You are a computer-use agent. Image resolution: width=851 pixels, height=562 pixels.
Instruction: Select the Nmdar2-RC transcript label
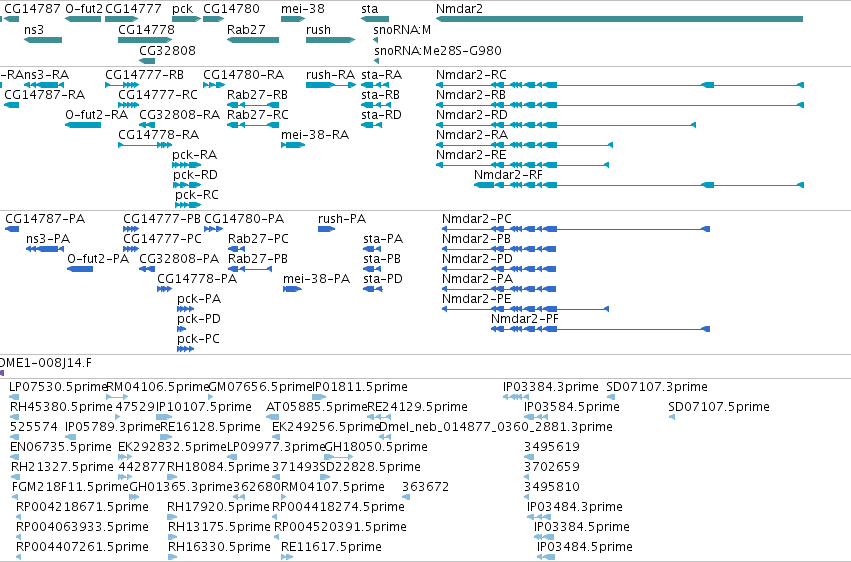coord(471,75)
